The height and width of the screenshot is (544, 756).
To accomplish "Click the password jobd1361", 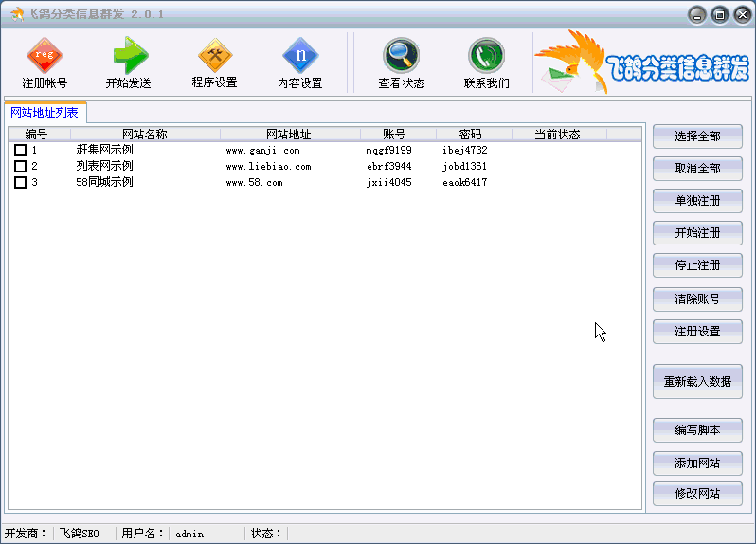I will click(x=465, y=167).
